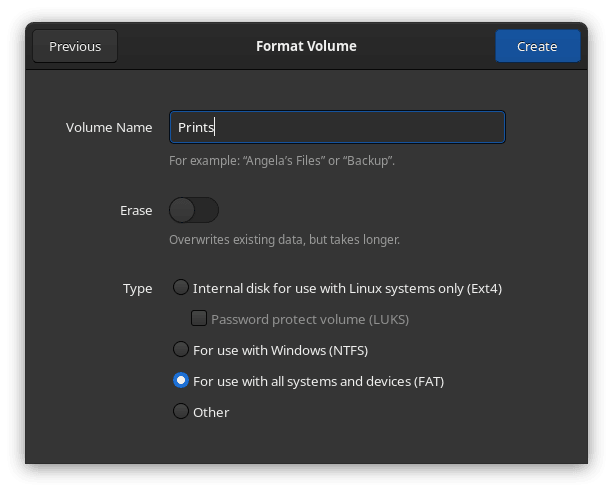Choose the NTFS radio button circle
The width and height of the screenshot is (613, 492).
pyautogui.click(x=181, y=349)
